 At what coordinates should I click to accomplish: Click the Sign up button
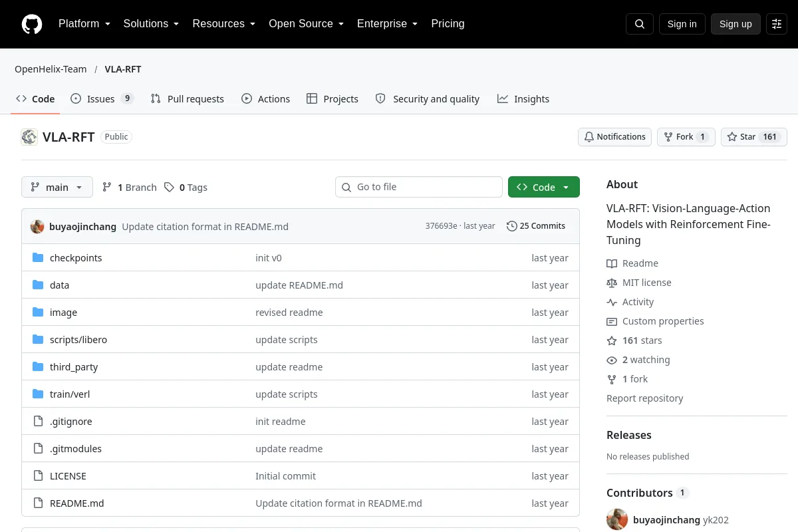735,24
